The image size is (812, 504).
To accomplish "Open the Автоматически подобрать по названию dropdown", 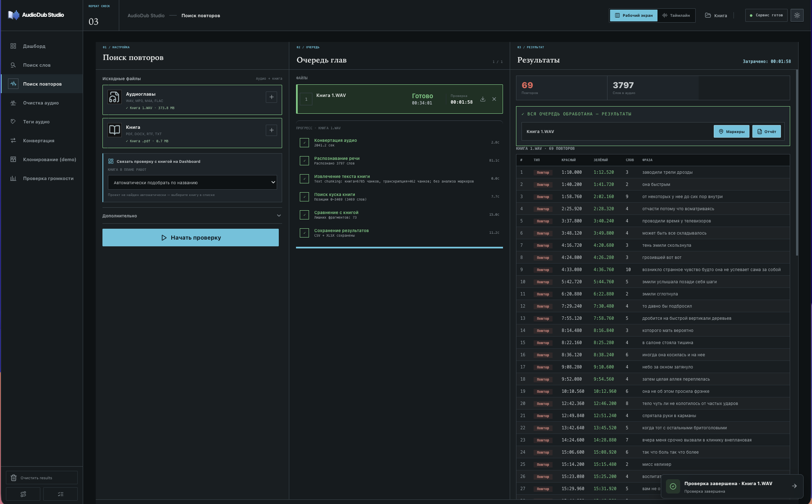I will coord(192,183).
